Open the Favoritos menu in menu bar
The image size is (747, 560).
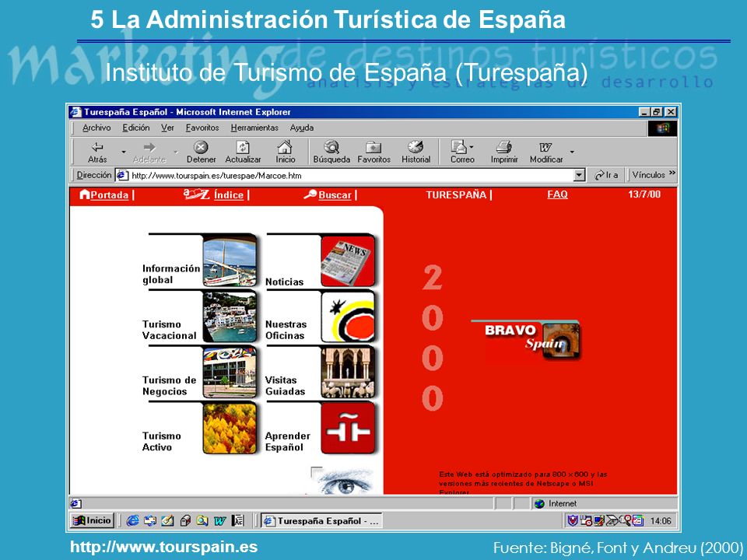[202, 128]
